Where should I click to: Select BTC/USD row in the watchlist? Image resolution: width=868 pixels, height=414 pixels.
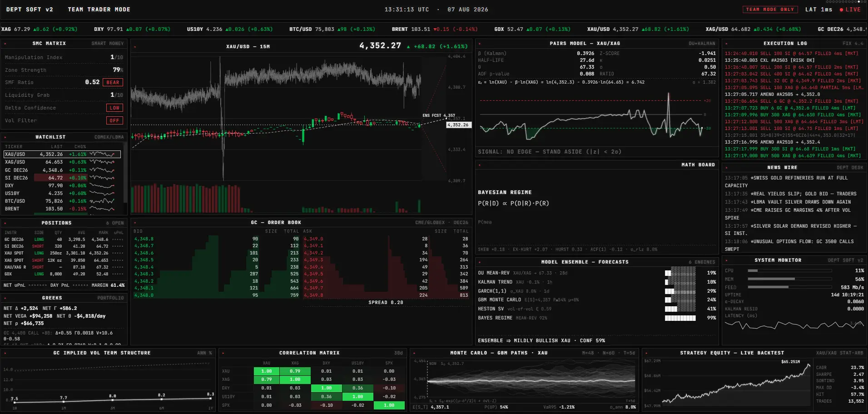[x=62, y=201]
